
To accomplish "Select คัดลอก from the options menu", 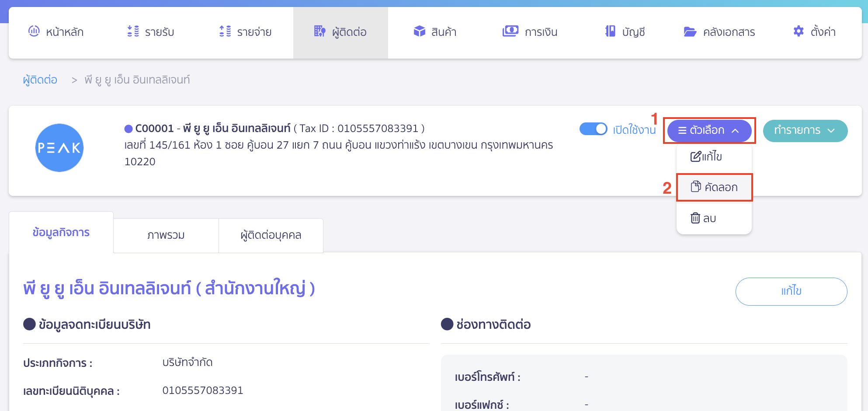I will tap(714, 187).
